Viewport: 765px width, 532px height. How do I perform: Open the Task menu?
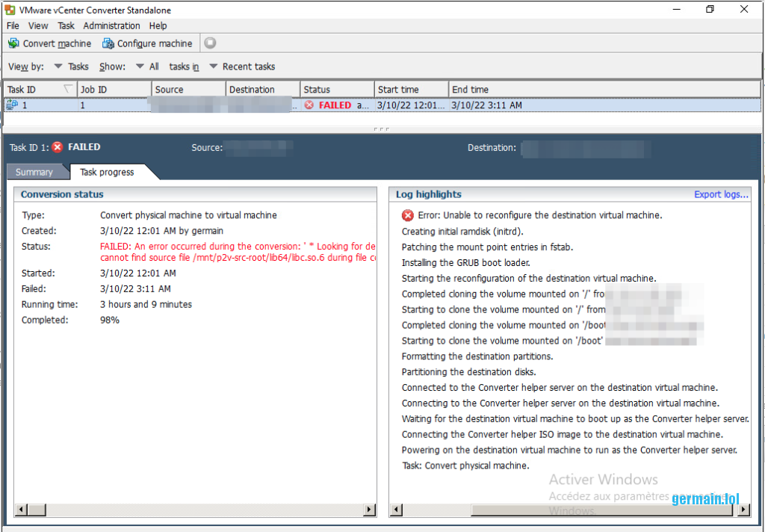pos(66,25)
